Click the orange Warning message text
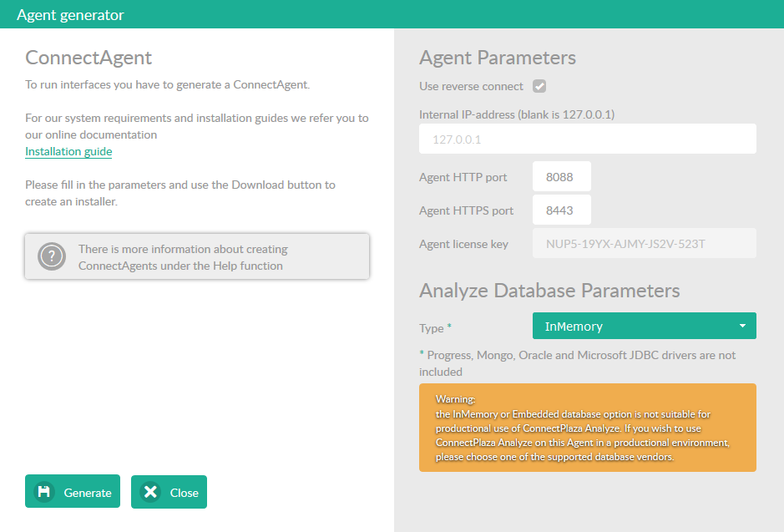The height and width of the screenshot is (532, 784). click(x=583, y=428)
